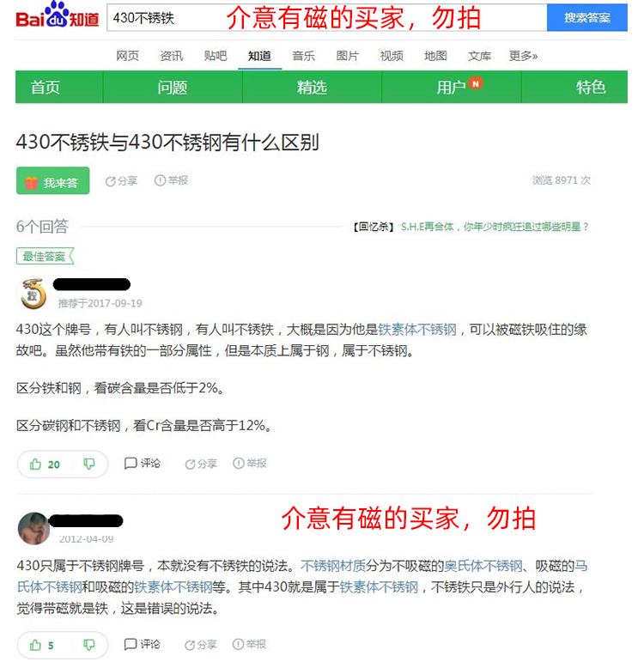
Task: Downvote the second answer
Action: click(88, 645)
